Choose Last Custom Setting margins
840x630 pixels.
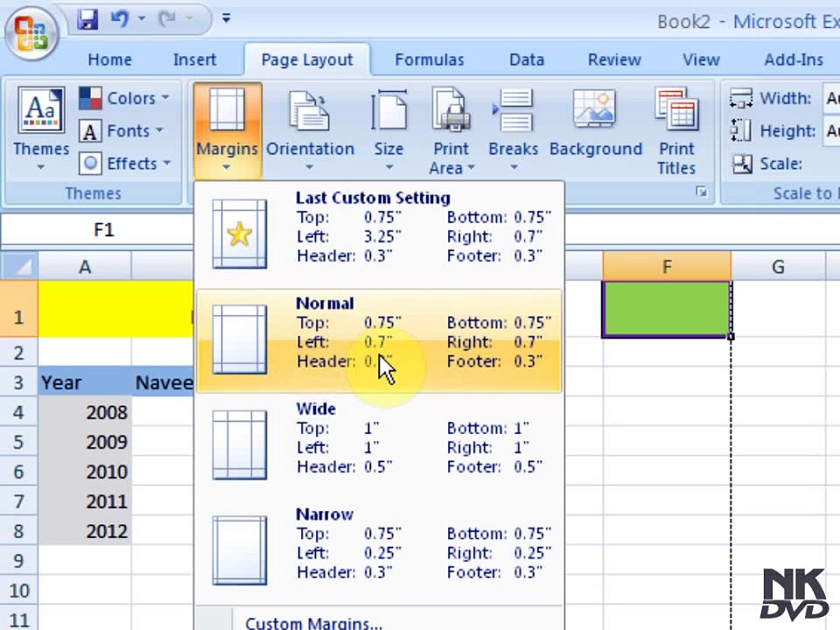point(379,234)
